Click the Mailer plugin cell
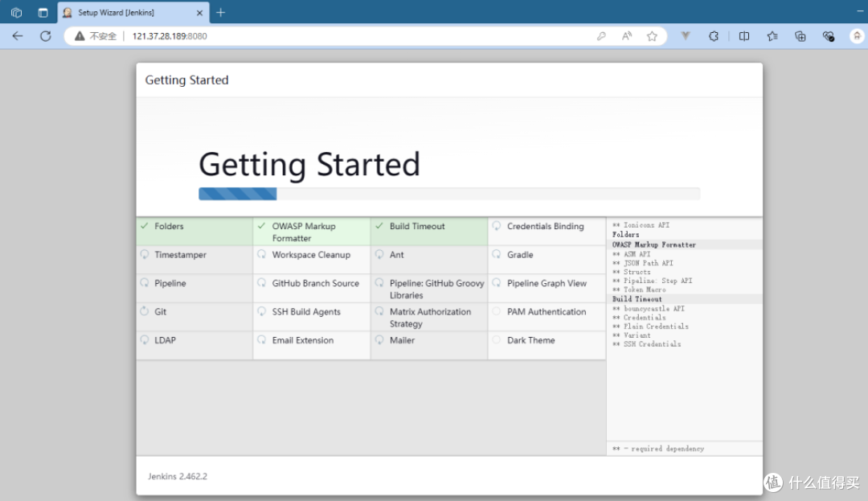The image size is (868, 501). [x=429, y=346]
